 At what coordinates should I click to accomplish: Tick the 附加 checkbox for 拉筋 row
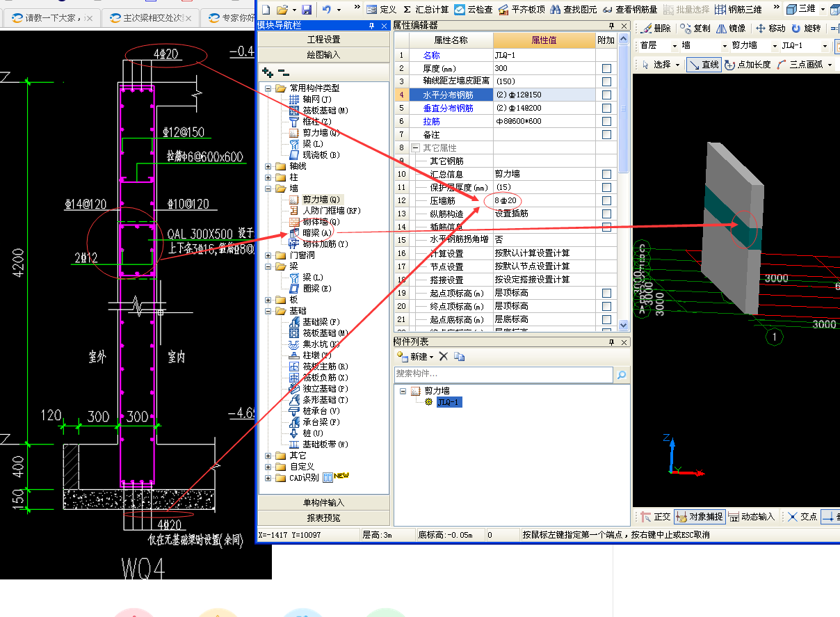pos(606,121)
